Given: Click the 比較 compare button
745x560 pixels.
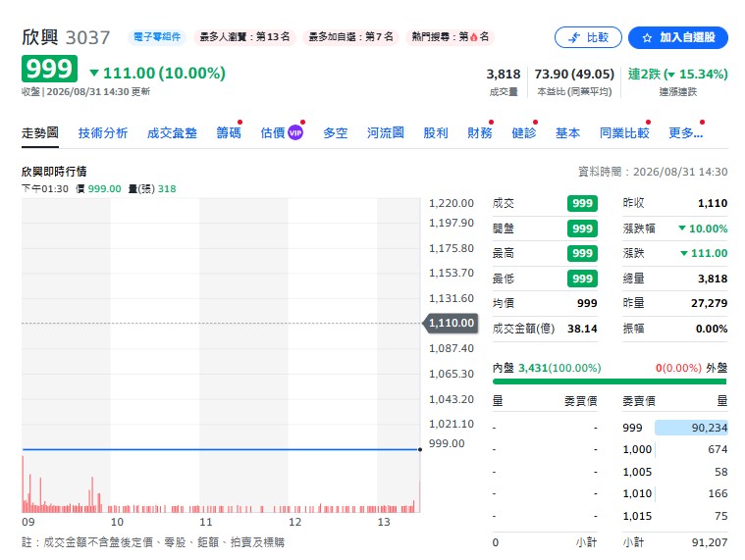Looking at the screenshot, I should [588, 37].
